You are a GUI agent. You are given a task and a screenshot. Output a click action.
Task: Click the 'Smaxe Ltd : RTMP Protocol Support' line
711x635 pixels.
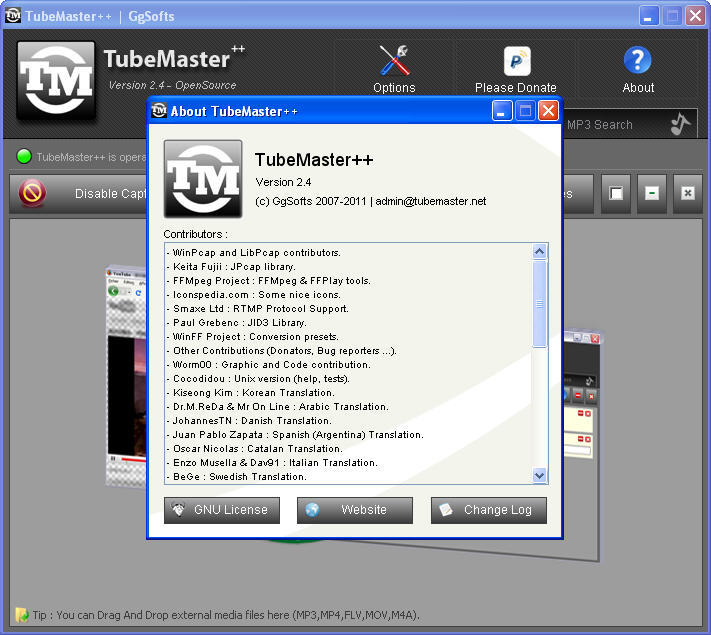click(x=258, y=309)
